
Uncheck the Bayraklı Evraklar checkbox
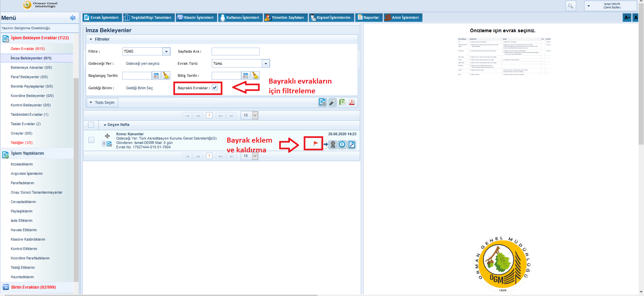[215, 88]
